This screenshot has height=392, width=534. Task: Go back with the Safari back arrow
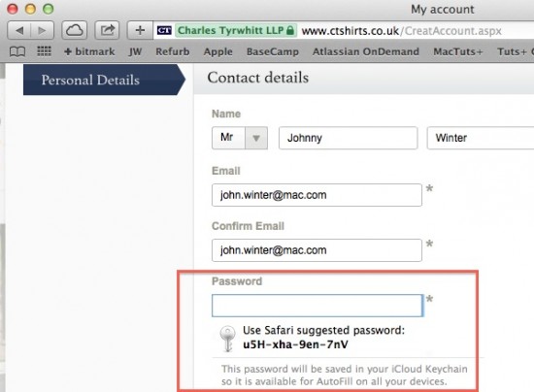[x=19, y=31]
